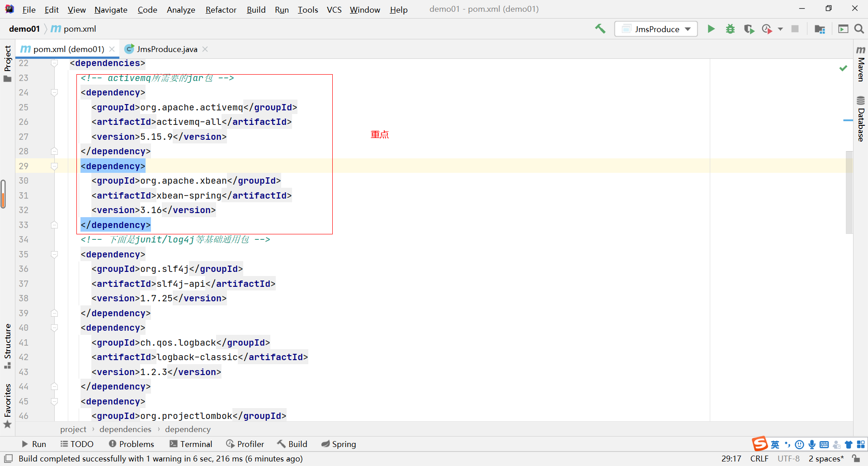Click pom.xml in the navigation bar
The height and width of the screenshot is (466, 868).
click(x=73, y=29)
